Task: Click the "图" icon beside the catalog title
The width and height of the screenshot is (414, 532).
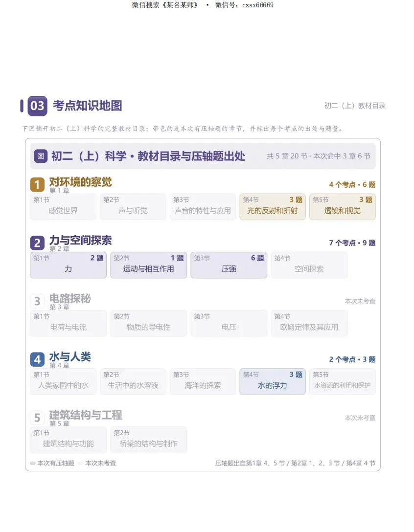Action: [41, 156]
